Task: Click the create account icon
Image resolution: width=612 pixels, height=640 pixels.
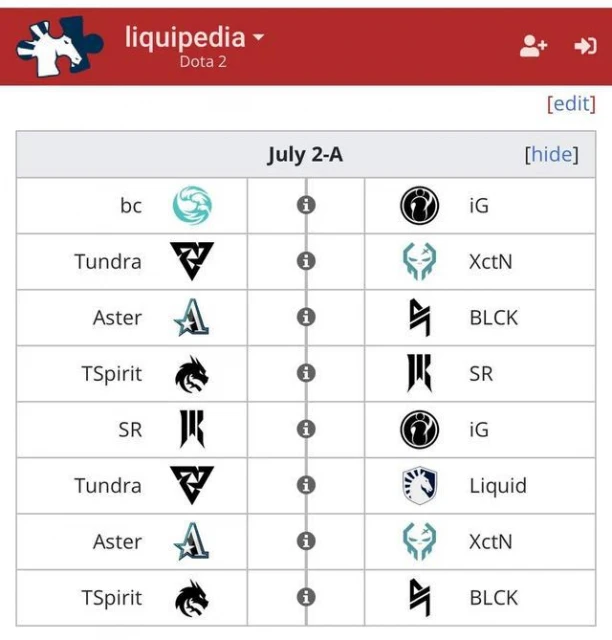Action: point(533,46)
